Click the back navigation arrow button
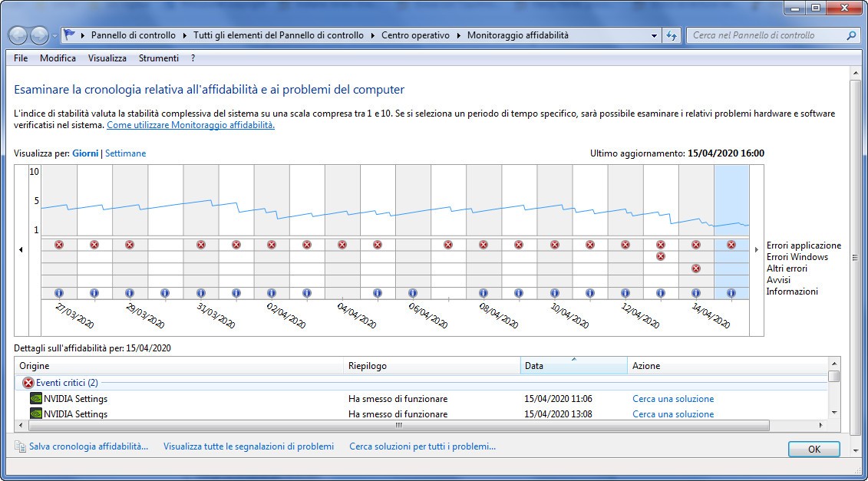Image resolution: width=868 pixels, height=481 pixels. [18, 35]
